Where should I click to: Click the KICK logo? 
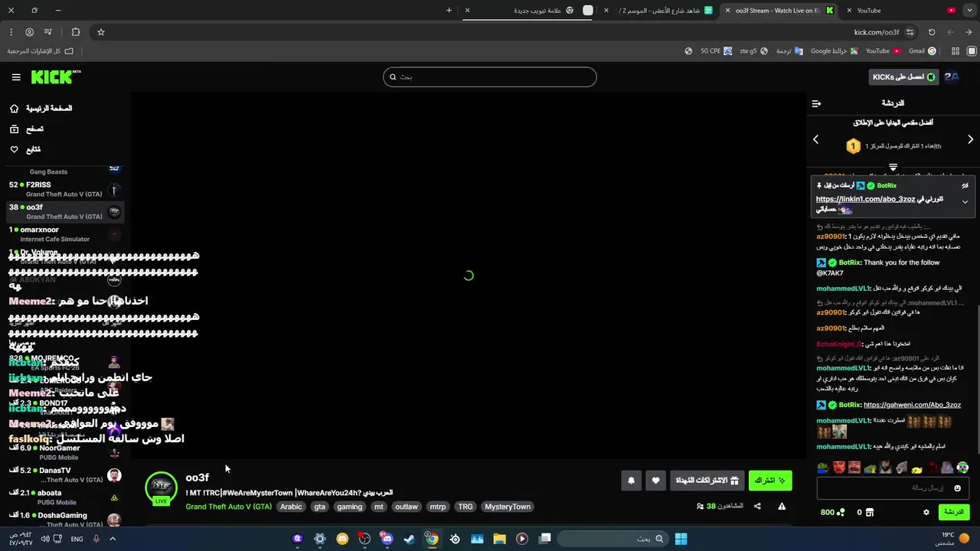[x=55, y=77]
